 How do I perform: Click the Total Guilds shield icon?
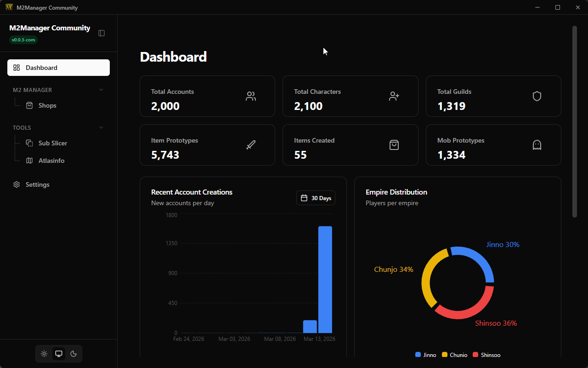537,96
